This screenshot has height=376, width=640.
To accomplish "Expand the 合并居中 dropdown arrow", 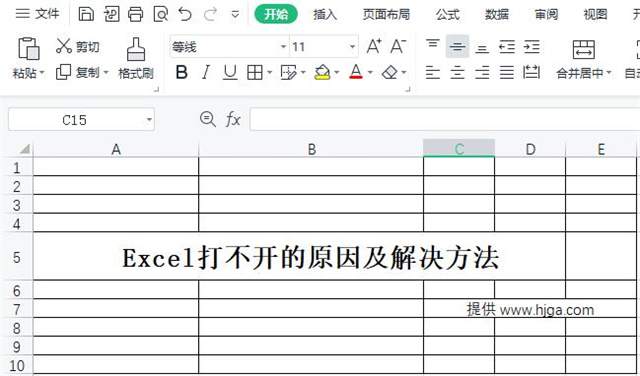I will (x=609, y=73).
